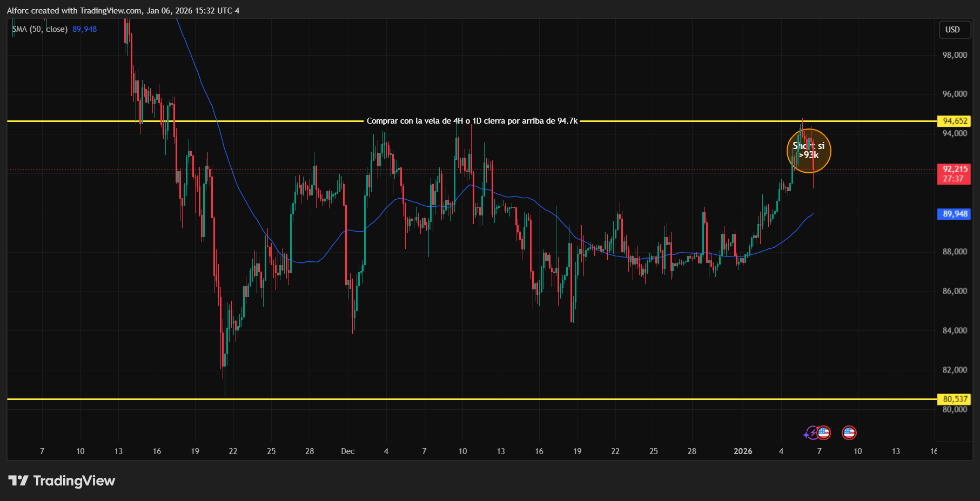Select the 94,652 yellow price label
980x501 pixels.
[x=955, y=121]
